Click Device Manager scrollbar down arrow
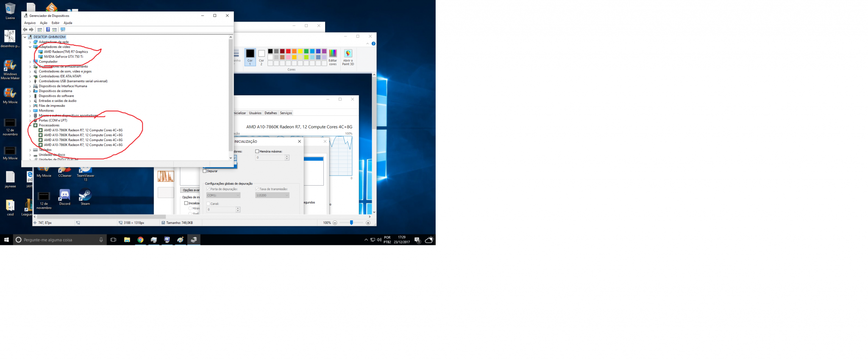Viewport: 868px width, 359px height. click(x=231, y=158)
